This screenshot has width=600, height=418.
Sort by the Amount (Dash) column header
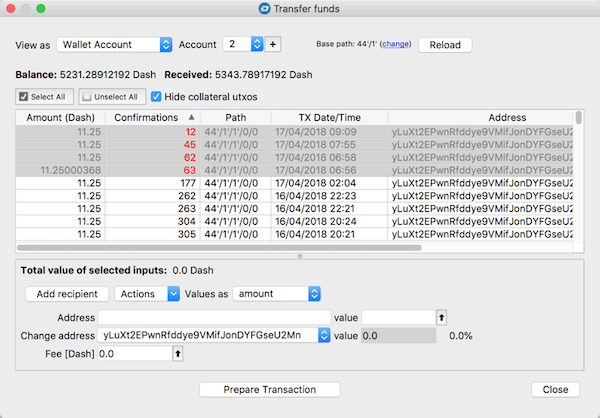point(60,118)
